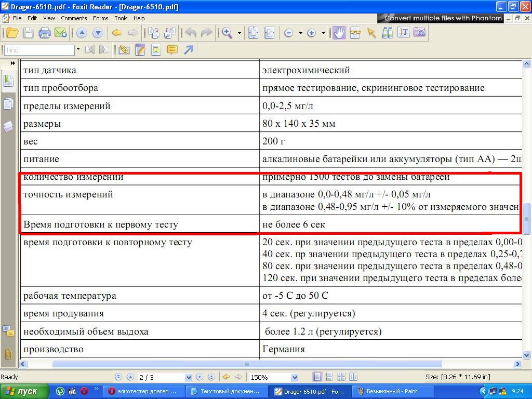
Task: Open the page number dropdown in status bar
Action: (x=188, y=377)
